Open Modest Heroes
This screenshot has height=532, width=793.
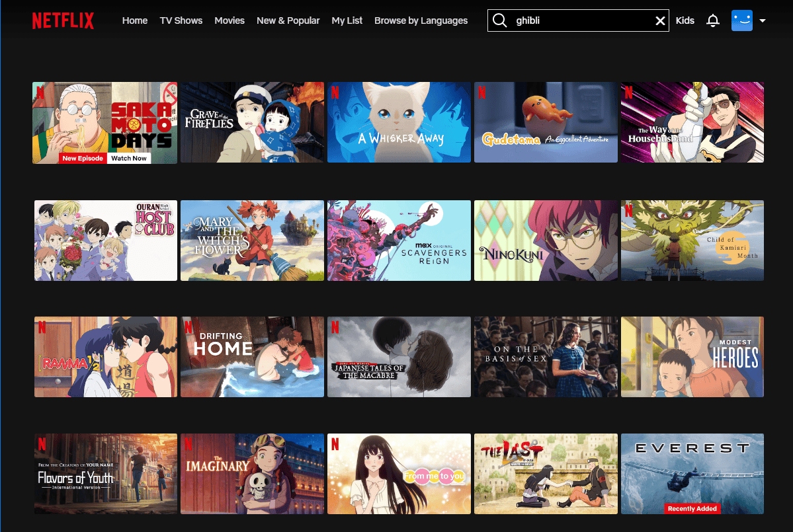[692, 357]
